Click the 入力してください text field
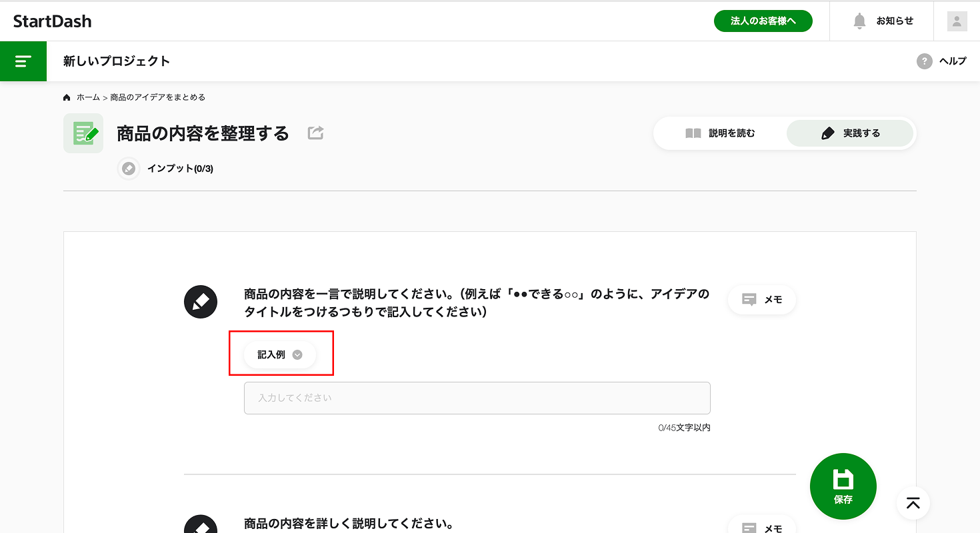 (x=477, y=398)
